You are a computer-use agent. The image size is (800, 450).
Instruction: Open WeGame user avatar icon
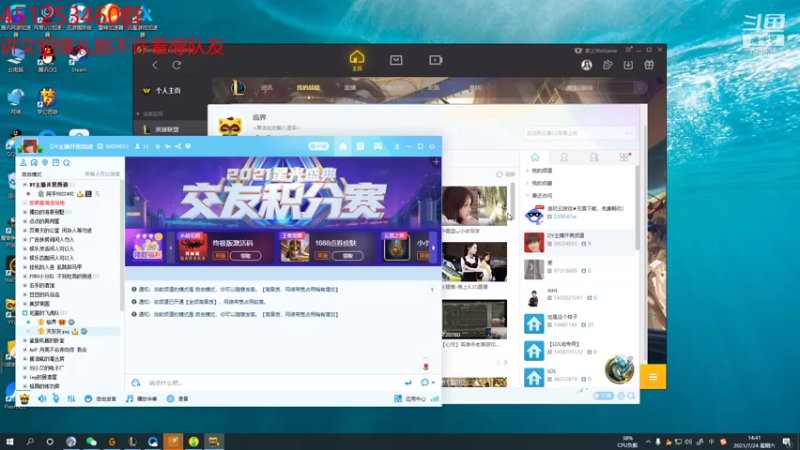click(586, 65)
